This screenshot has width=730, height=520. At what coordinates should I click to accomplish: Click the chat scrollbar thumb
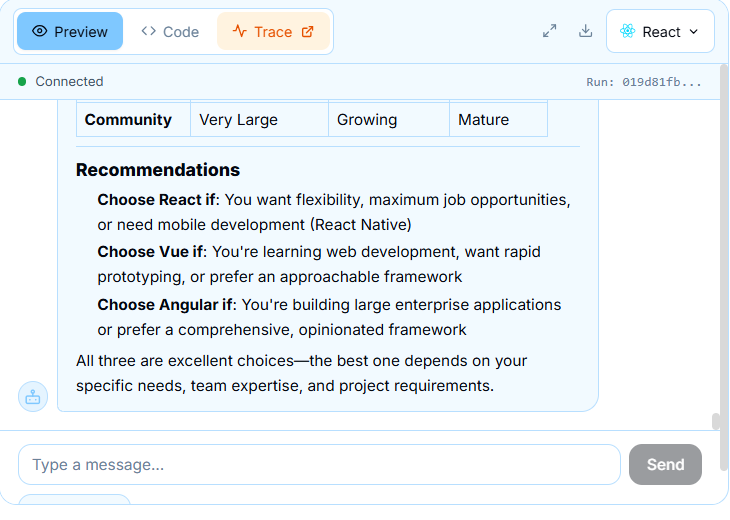coord(716,421)
